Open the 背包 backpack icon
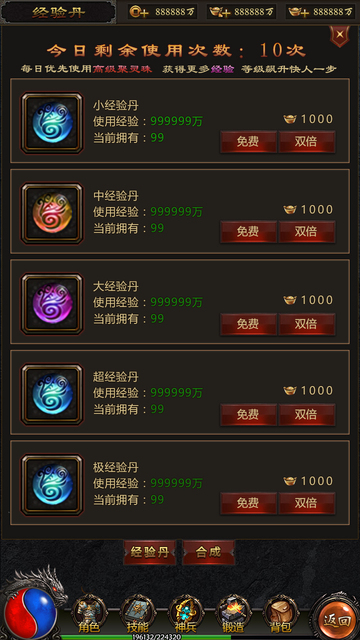The width and height of the screenshot is (360, 640). point(281,614)
